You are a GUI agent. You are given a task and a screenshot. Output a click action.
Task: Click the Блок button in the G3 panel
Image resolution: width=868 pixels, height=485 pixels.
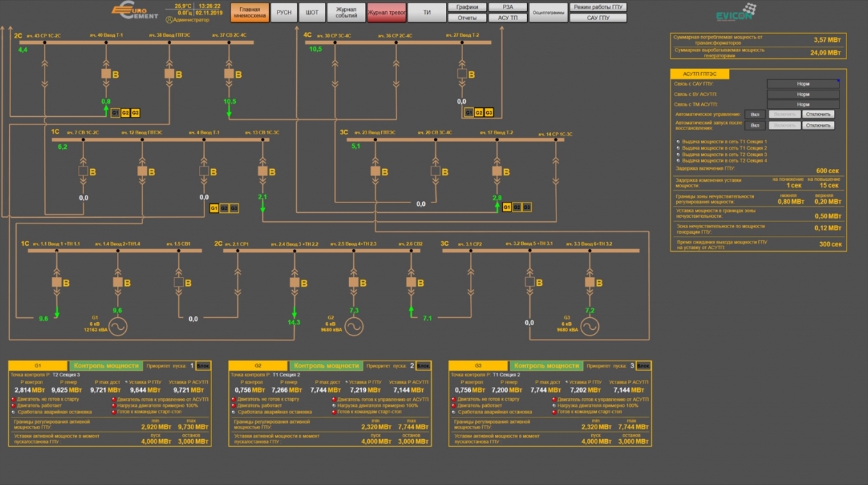click(643, 365)
